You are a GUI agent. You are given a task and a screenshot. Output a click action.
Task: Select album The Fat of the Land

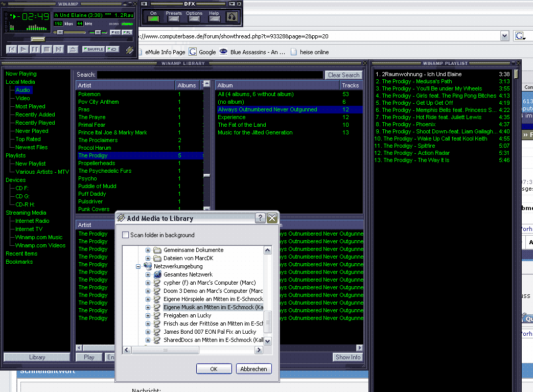pyautogui.click(x=289, y=125)
